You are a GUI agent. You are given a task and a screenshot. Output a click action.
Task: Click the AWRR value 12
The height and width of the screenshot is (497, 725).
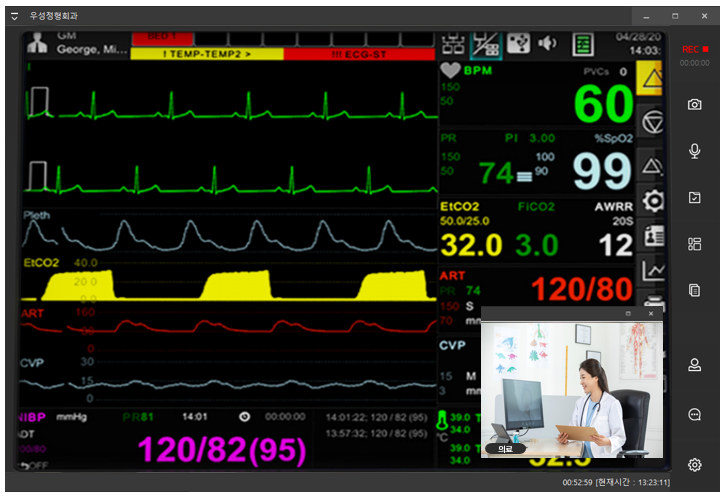tap(615, 245)
